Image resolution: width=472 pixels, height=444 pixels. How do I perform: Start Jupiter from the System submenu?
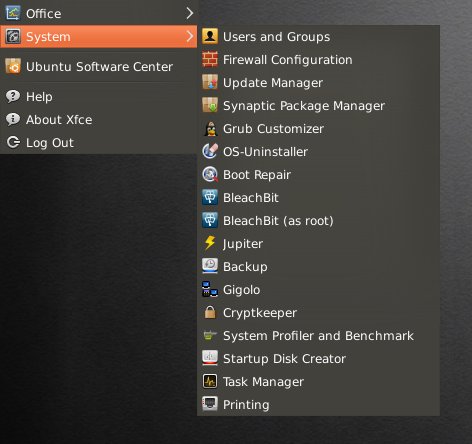point(318,243)
